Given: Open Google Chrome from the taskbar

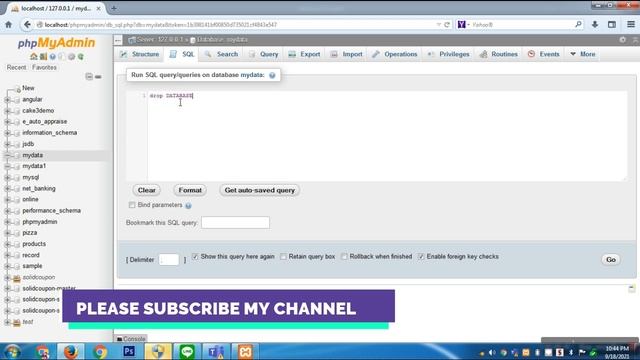Looking at the screenshot, I should tap(100, 351).
